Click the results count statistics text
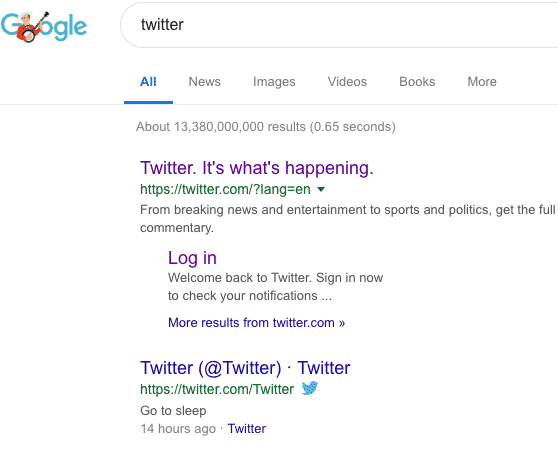 [266, 127]
